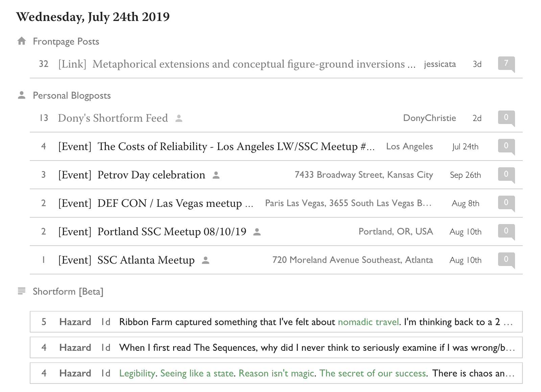Click the jessicata author name
Viewport: 541px width, 392px height.
point(440,64)
